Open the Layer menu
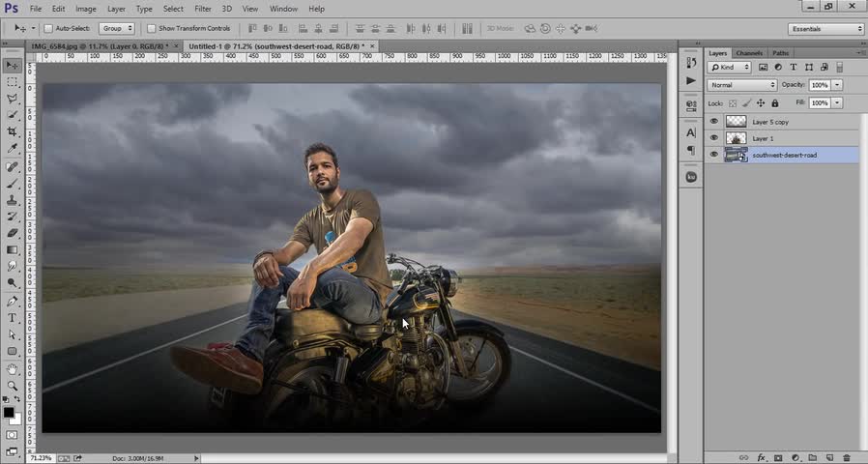The height and width of the screenshot is (464, 868). point(116,9)
